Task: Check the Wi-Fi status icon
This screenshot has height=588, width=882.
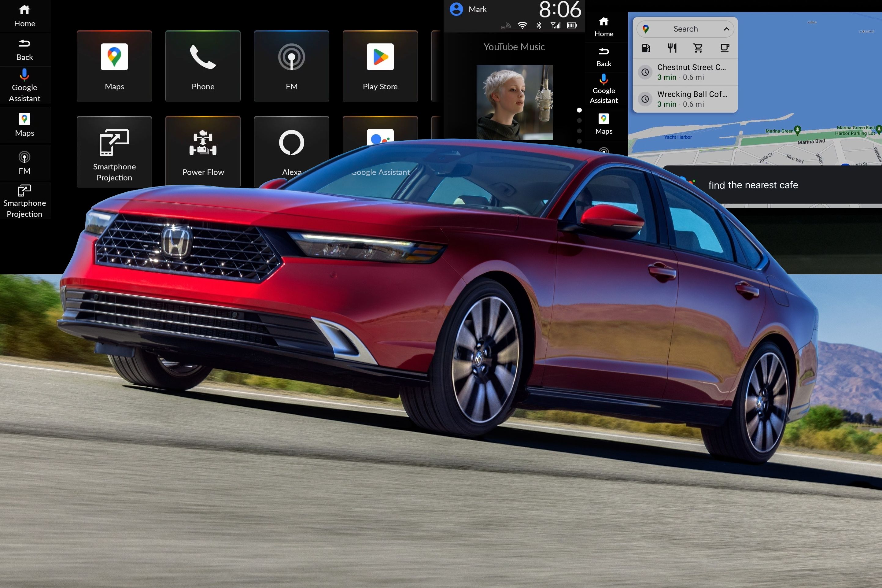Action: pos(522,25)
